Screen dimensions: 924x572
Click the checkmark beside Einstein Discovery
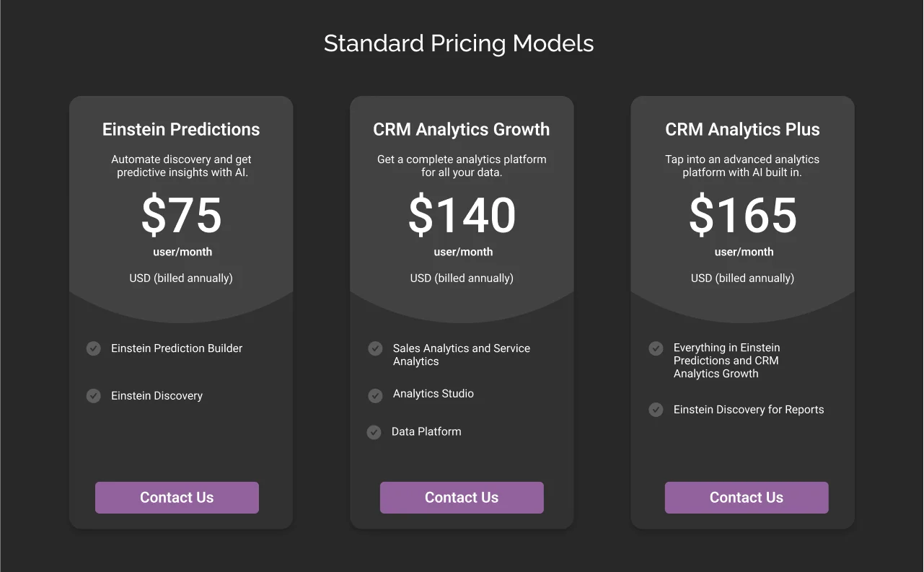click(93, 395)
